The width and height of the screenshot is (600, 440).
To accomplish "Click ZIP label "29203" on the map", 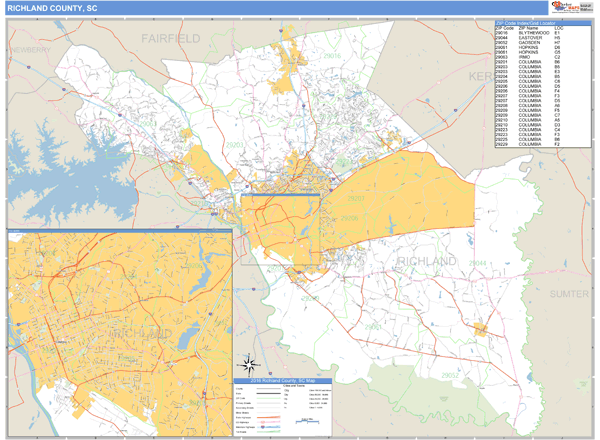I will pos(234,145).
